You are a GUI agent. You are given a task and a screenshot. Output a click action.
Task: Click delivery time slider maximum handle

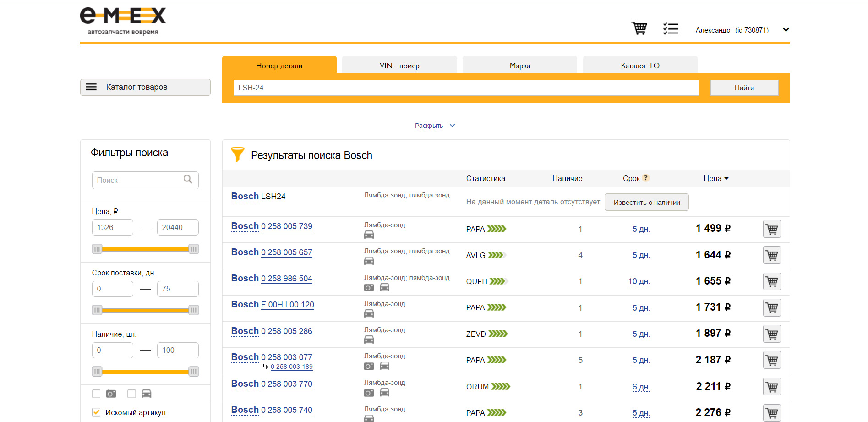[194, 310]
